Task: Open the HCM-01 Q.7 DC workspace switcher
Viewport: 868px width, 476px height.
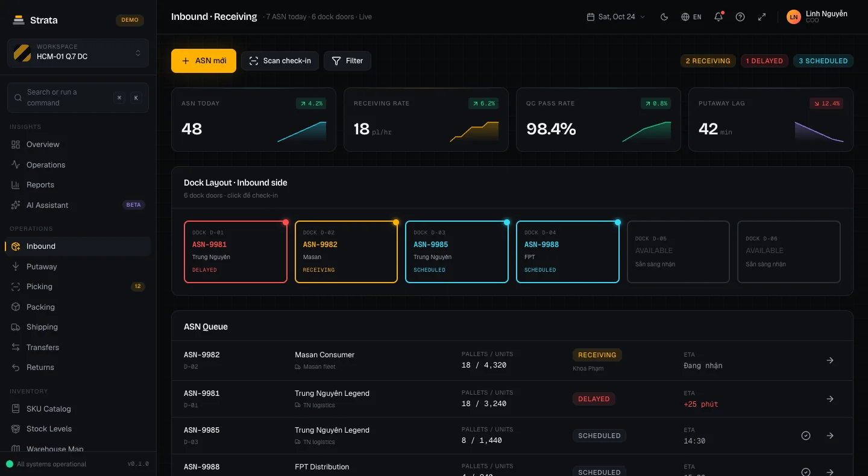Action: click(x=78, y=52)
